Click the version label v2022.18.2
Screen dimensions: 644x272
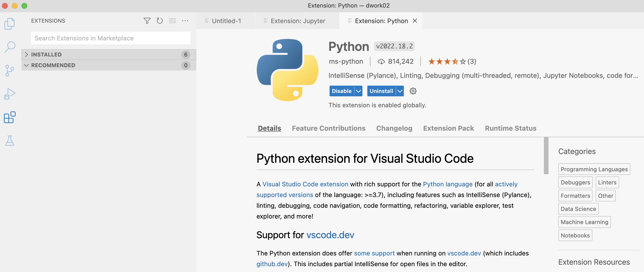(394, 46)
